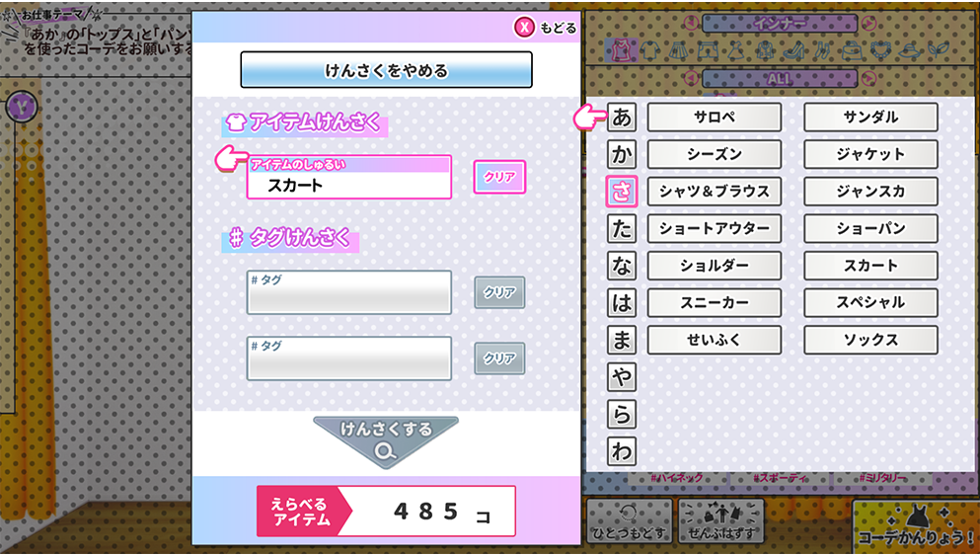Select the necklace accessory category icon
980x556 pixels.
881,50
